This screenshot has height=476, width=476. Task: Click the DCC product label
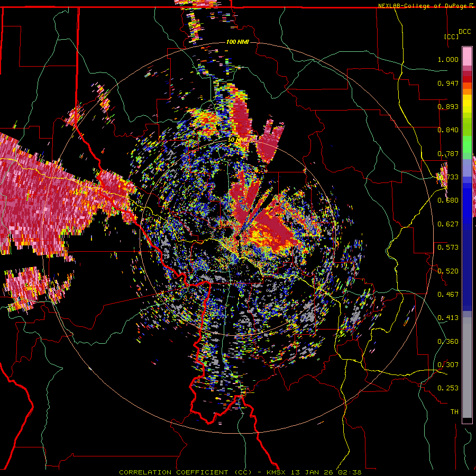pos(464,32)
